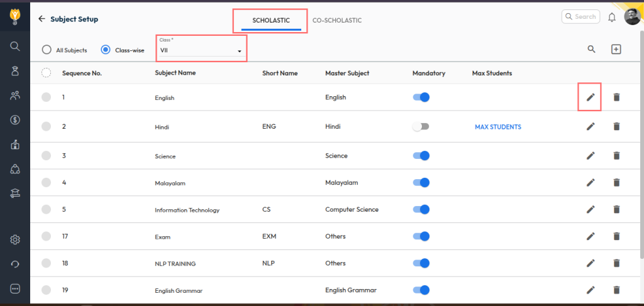
Task: Disable Mandatory toggle for Science
Action: pyautogui.click(x=421, y=155)
